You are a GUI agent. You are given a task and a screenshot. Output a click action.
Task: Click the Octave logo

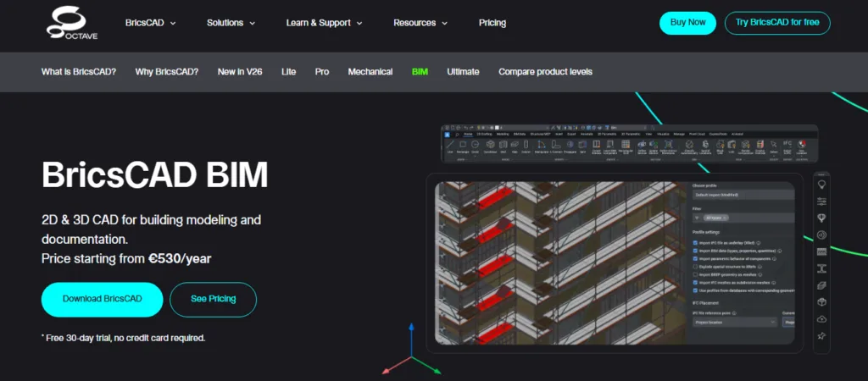72,24
